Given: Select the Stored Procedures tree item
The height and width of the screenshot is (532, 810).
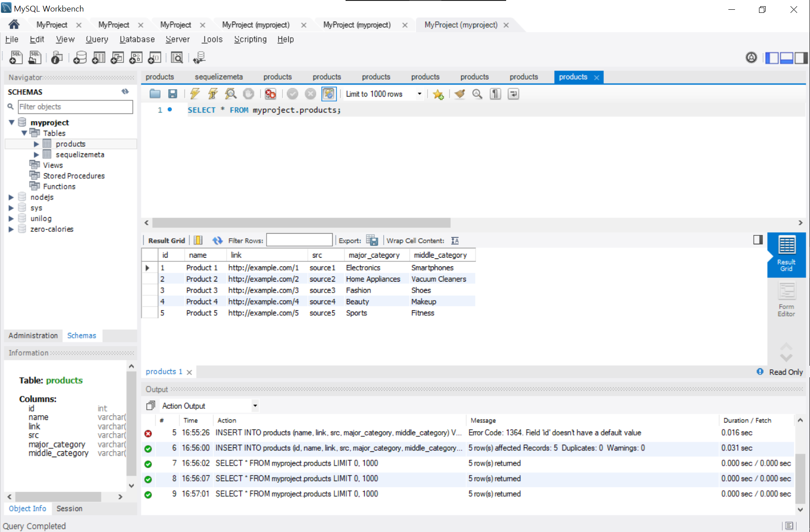Looking at the screenshot, I should (74, 176).
